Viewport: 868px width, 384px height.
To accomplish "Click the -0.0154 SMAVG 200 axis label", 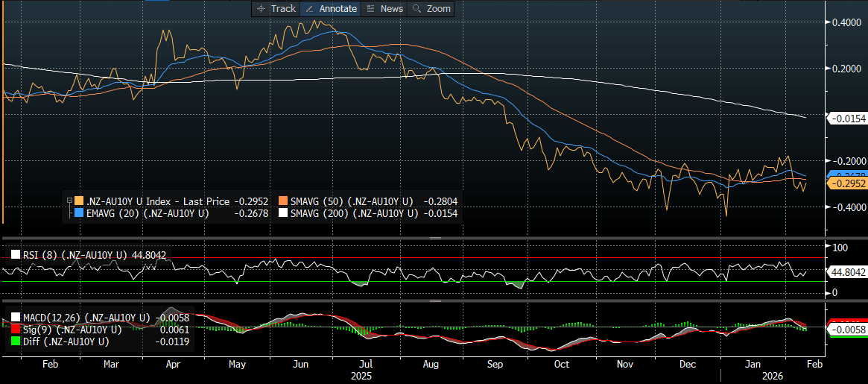I will [847, 118].
